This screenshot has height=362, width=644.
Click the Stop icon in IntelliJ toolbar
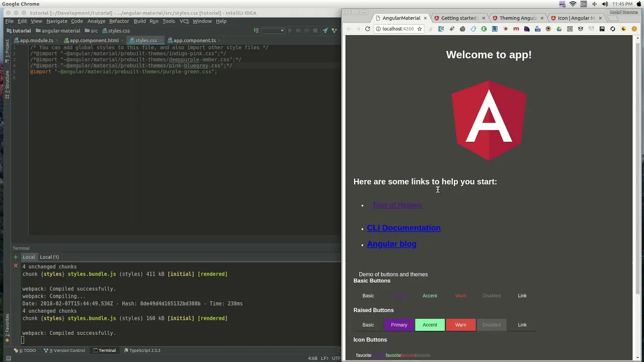(x=315, y=31)
